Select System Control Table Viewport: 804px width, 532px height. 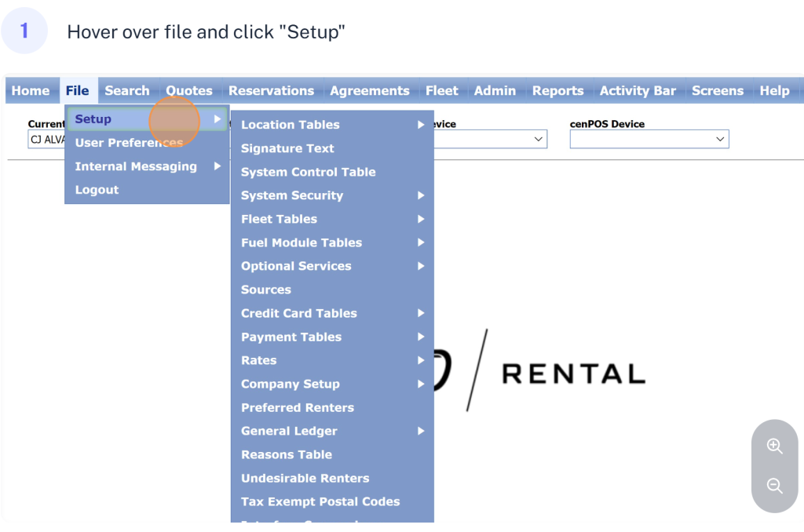point(308,172)
